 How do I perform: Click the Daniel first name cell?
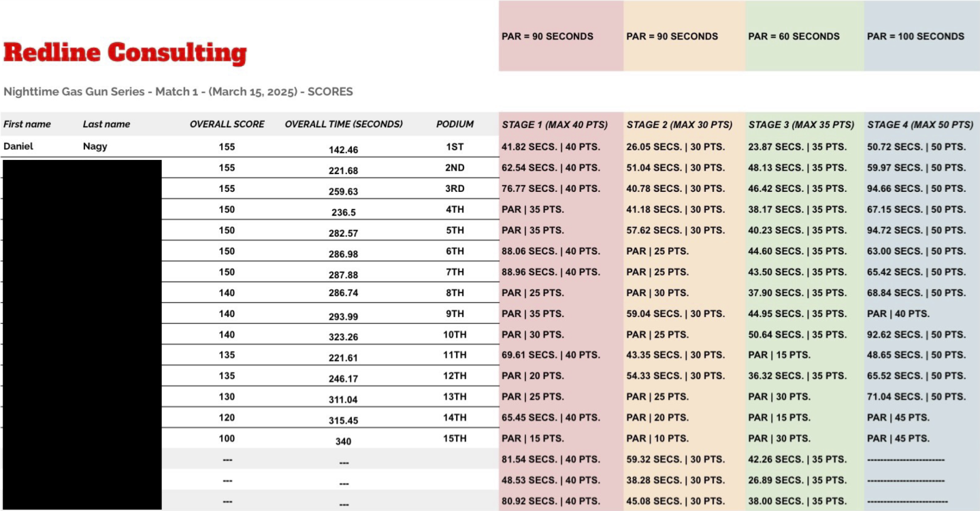18,146
